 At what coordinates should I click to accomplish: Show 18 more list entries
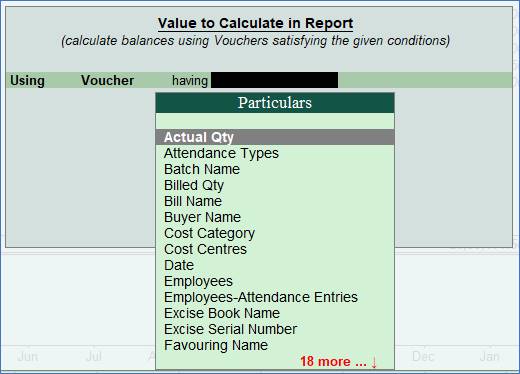tap(338, 361)
